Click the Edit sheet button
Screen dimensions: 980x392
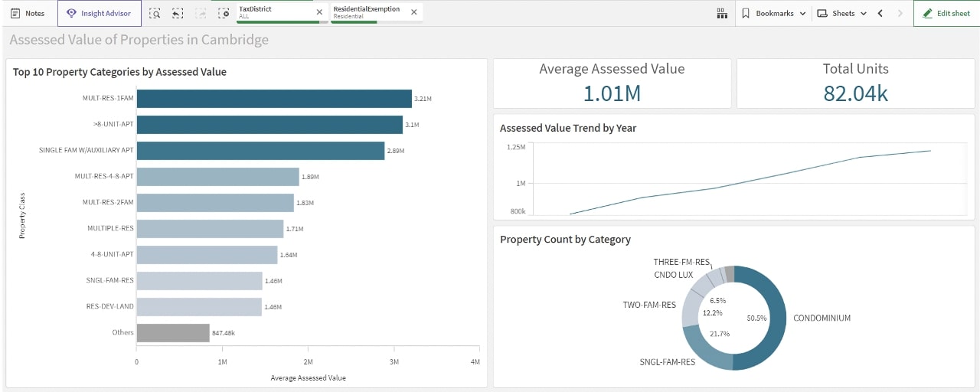coord(946,13)
